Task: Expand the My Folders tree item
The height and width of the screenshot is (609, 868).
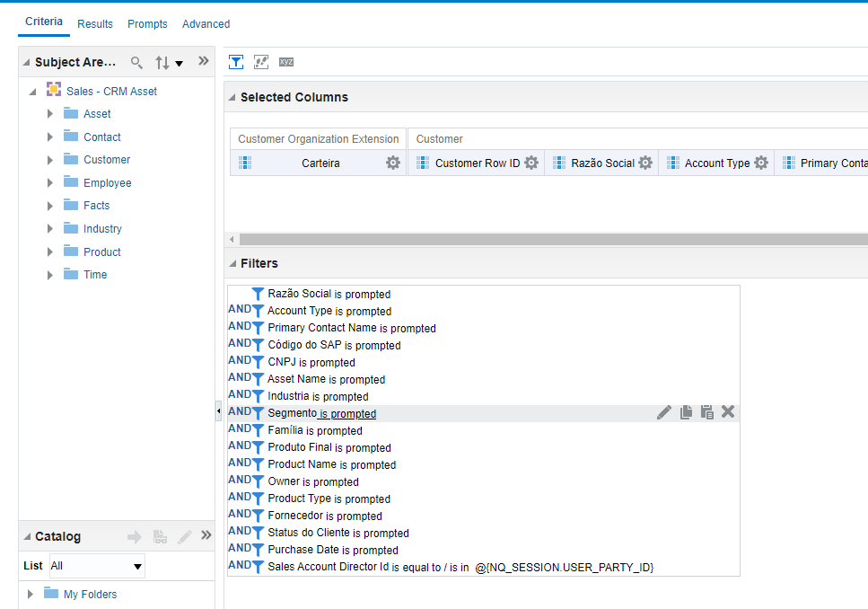Action: click(x=30, y=594)
